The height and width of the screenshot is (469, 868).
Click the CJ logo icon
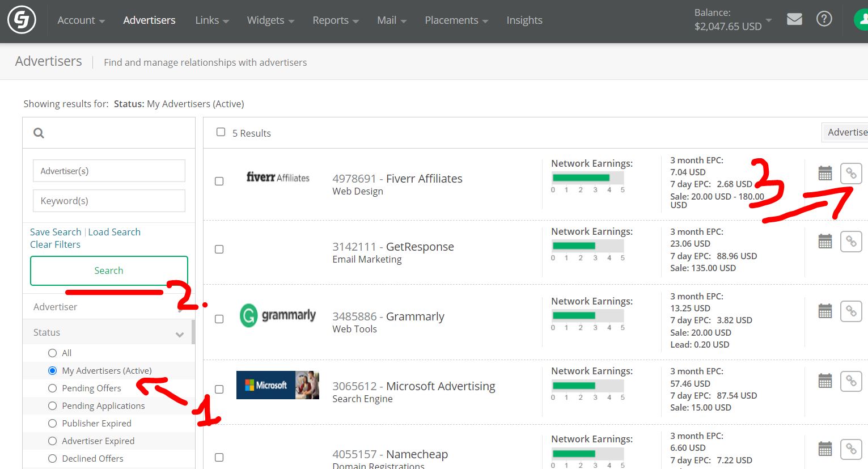click(22, 20)
